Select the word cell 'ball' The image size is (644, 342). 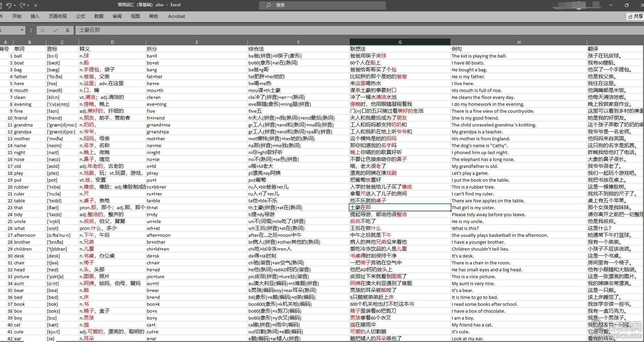[x=30, y=56]
